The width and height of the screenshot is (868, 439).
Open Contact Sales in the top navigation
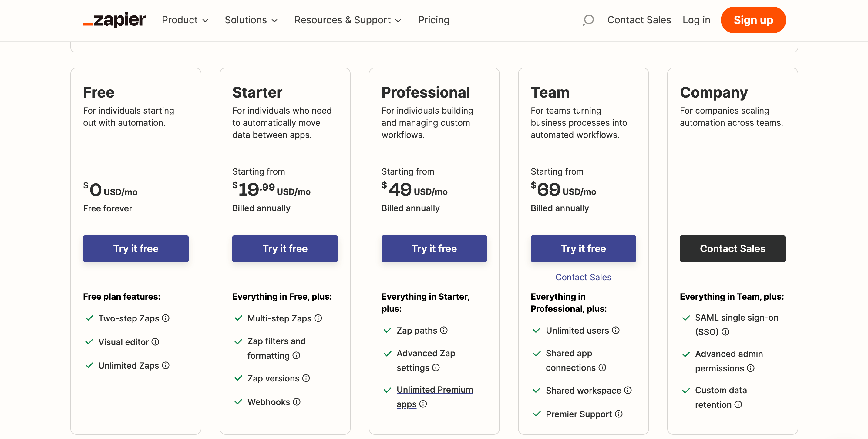point(639,20)
